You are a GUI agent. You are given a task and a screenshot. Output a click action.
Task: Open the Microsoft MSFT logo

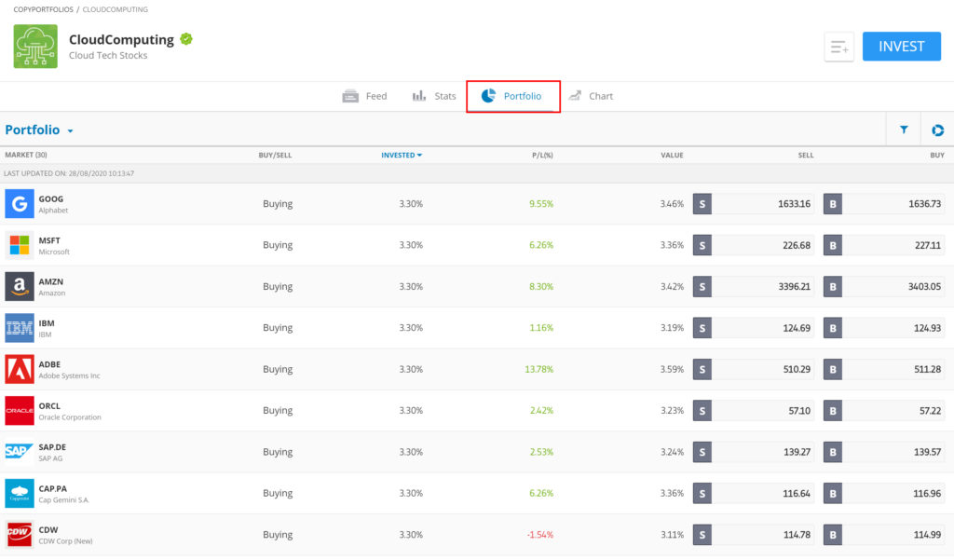[x=20, y=245]
